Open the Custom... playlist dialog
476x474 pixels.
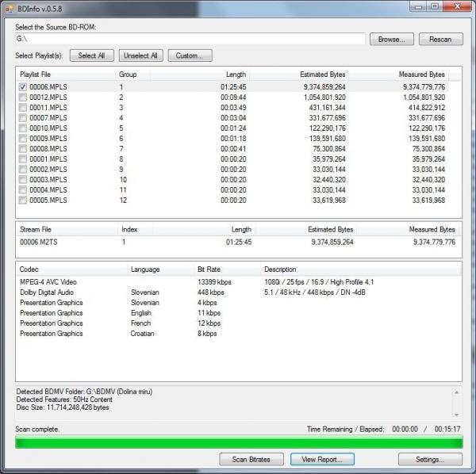tap(189, 55)
